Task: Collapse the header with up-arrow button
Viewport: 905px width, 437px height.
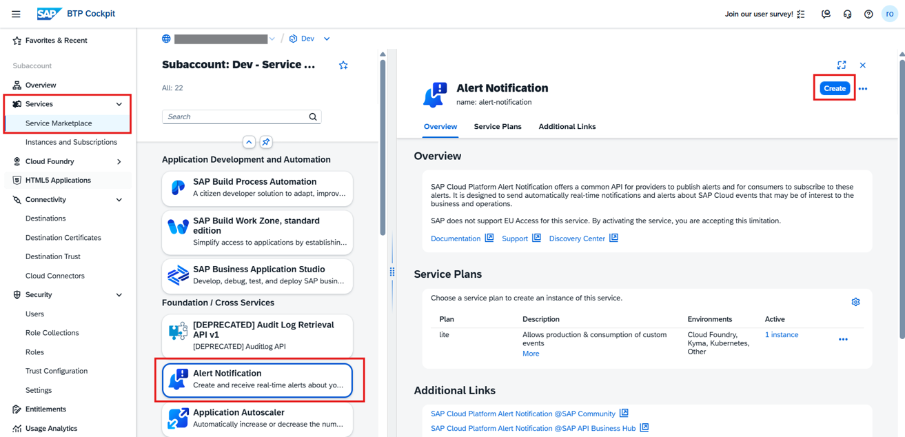Action: pyautogui.click(x=248, y=141)
